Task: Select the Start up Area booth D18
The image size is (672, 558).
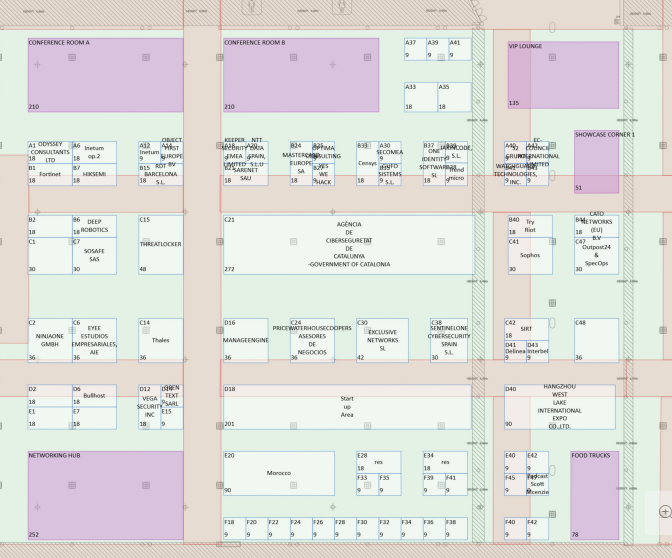Action: point(347,407)
